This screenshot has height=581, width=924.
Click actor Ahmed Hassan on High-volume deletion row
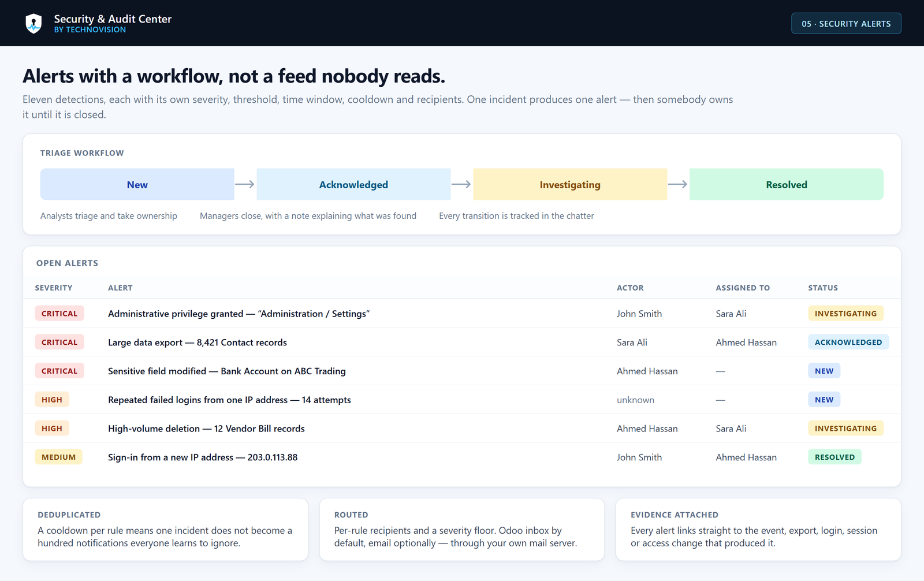(x=647, y=429)
